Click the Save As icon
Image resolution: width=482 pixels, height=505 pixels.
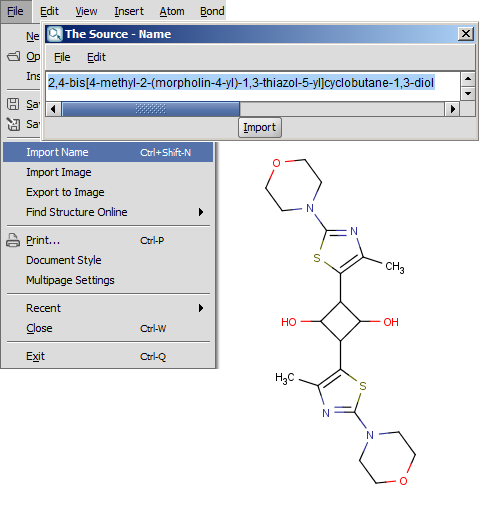click(13, 124)
